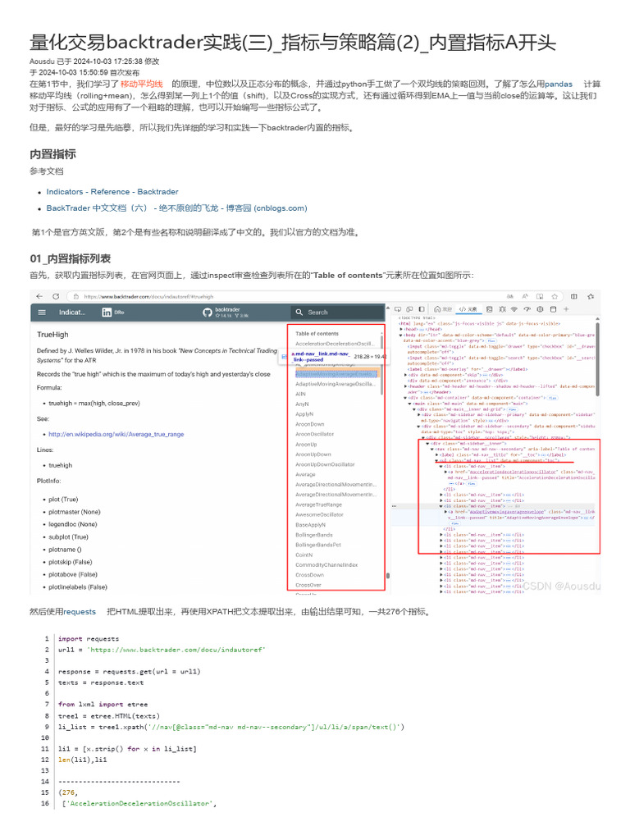The width and height of the screenshot is (630, 840).
Task: Open the DevTools bug (sources) icon
Action: tap(502, 309)
